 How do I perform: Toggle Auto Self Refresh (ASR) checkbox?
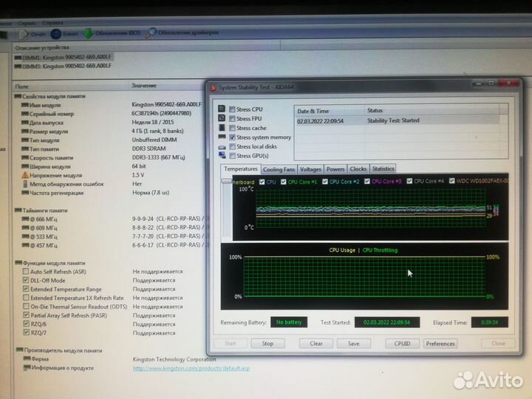[x=25, y=271]
